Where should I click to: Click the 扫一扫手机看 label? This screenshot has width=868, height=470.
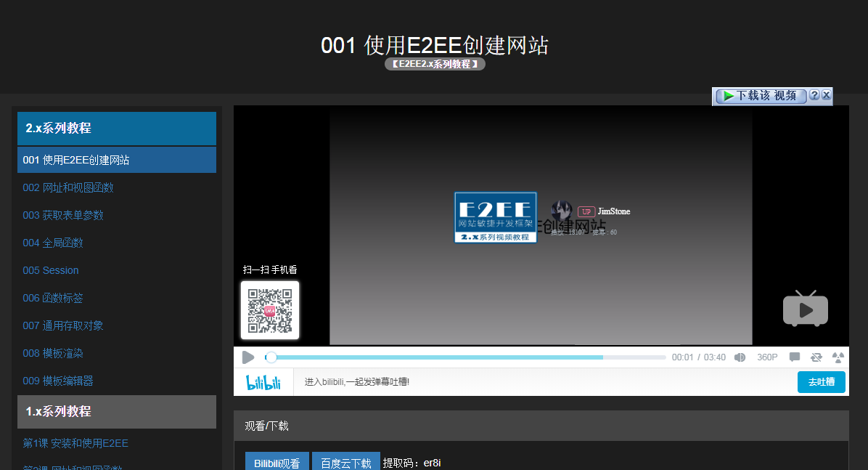(270, 270)
